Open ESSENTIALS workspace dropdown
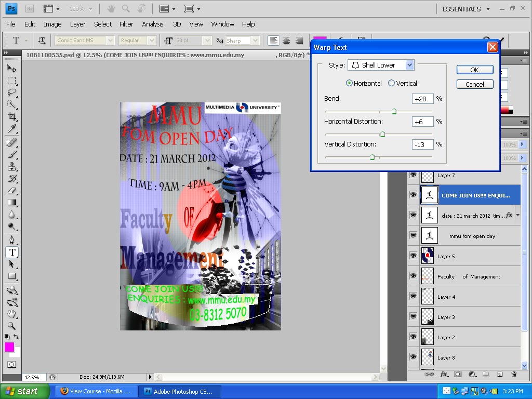This screenshot has height=399, width=532. coord(466,9)
